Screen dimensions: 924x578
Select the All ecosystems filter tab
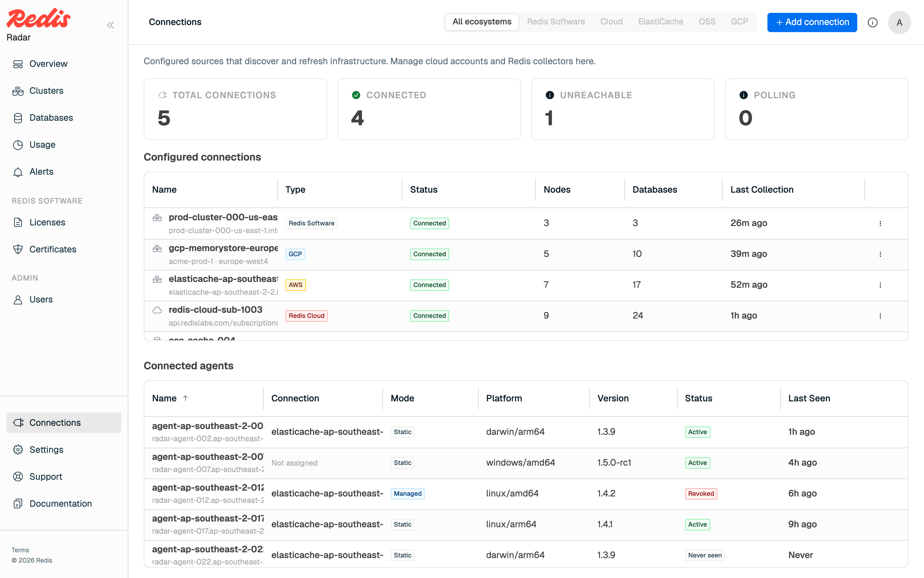click(482, 22)
